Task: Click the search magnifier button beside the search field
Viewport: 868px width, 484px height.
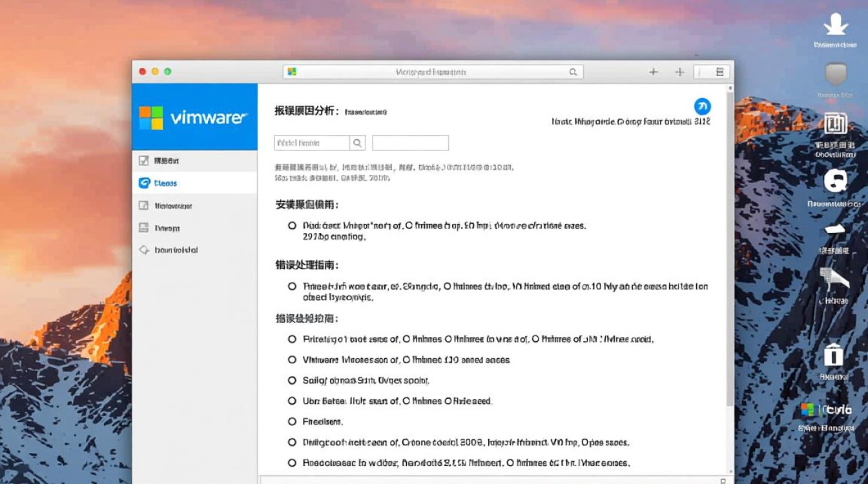Action: coord(358,143)
